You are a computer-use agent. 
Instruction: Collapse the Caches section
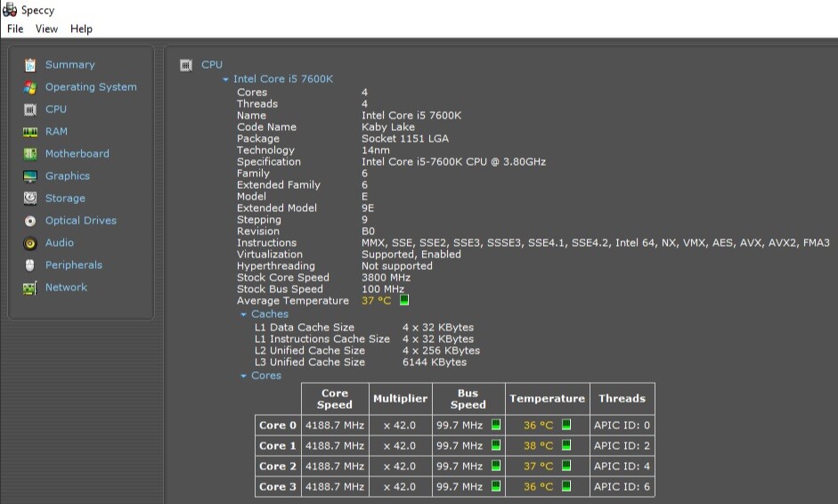(244, 314)
